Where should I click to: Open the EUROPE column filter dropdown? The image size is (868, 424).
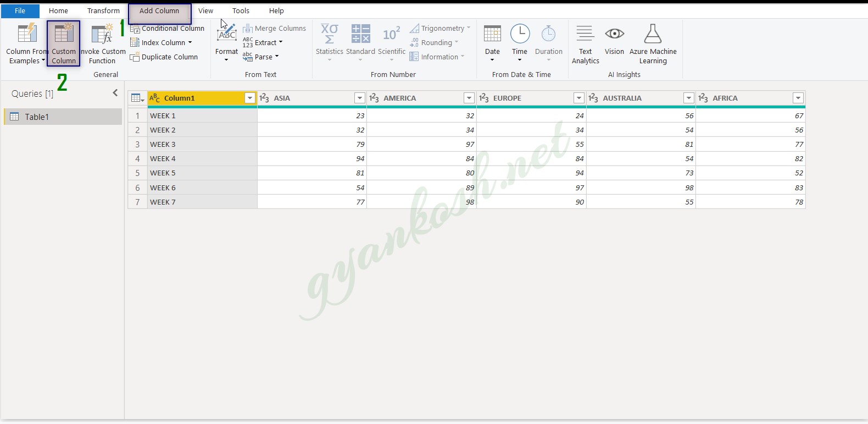coord(579,98)
